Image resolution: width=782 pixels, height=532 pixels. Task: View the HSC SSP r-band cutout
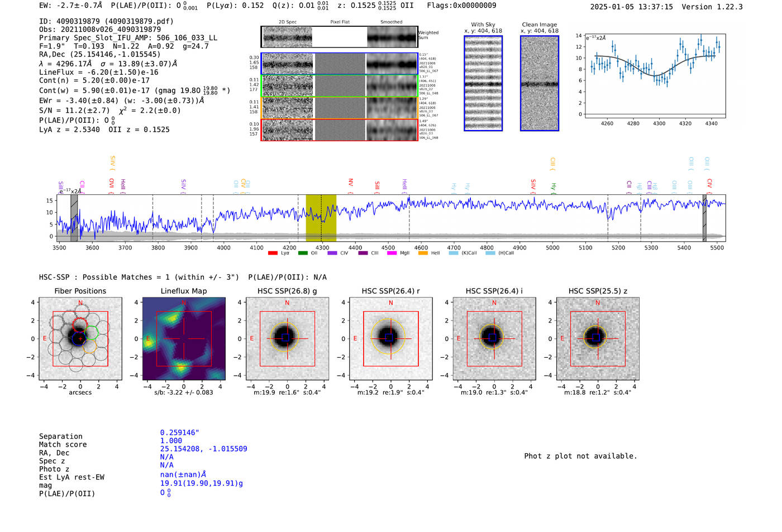point(390,339)
